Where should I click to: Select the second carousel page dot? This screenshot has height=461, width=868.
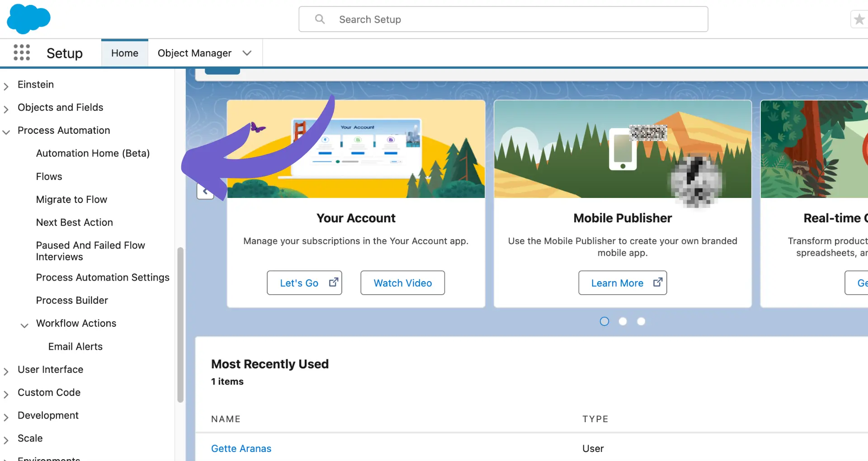click(623, 321)
